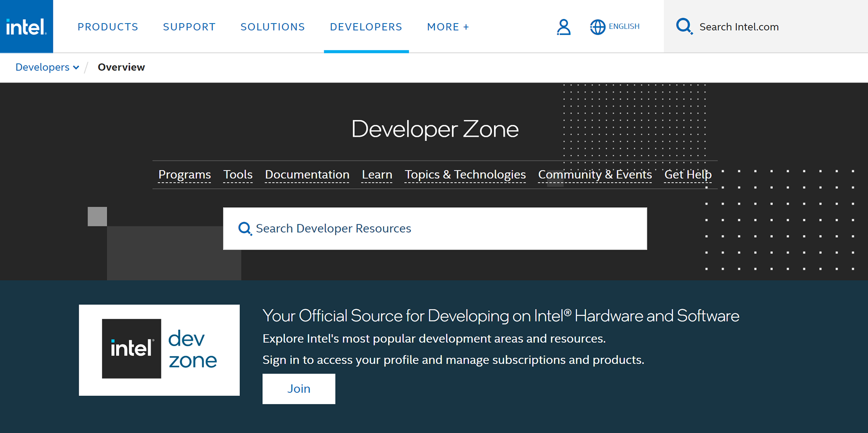Open the SUPPORT menu

pos(189,27)
